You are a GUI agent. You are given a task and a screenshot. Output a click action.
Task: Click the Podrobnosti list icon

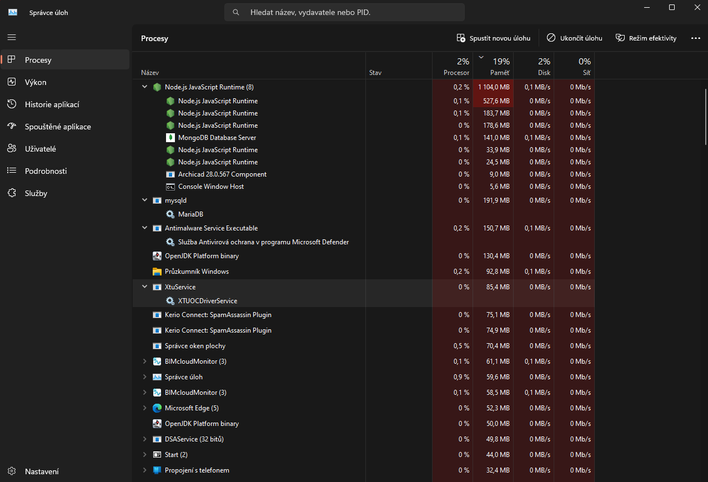[12, 170]
